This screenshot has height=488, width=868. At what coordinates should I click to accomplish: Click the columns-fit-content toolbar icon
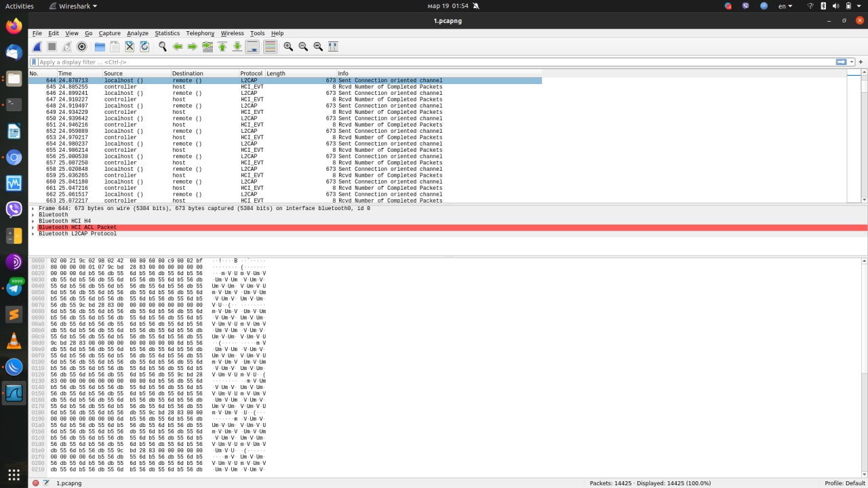pyautogui.click(x=333, y=47)
